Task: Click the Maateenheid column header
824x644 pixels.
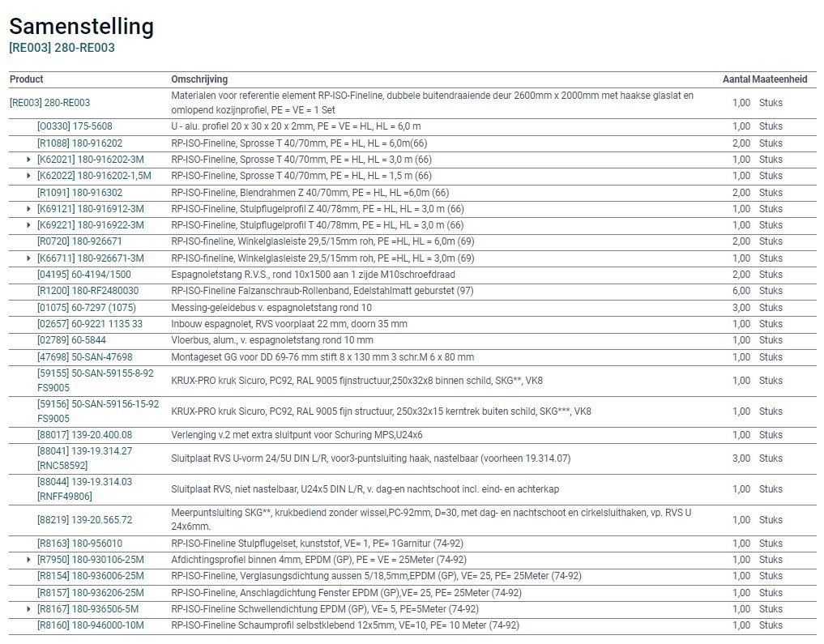Action: [780, 79]
